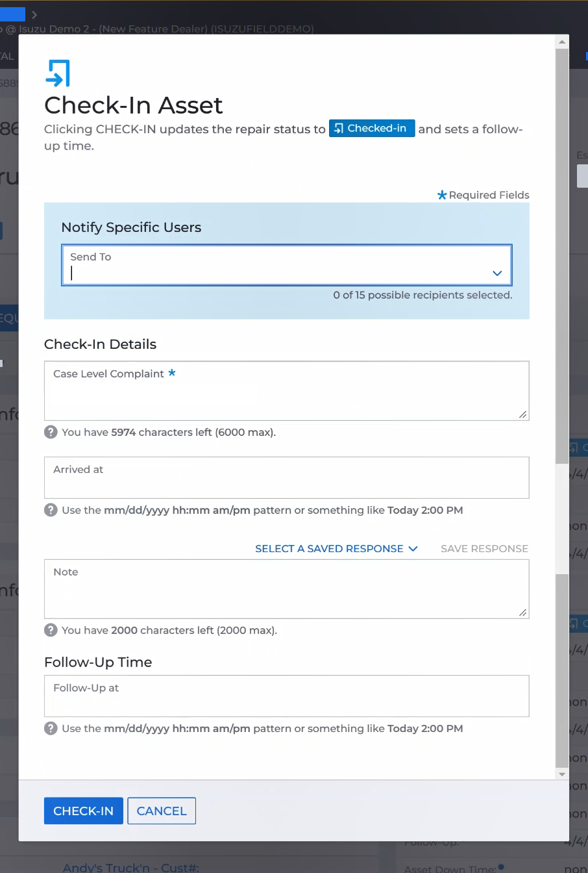Click the Checked-in status badge

(371, 129)
